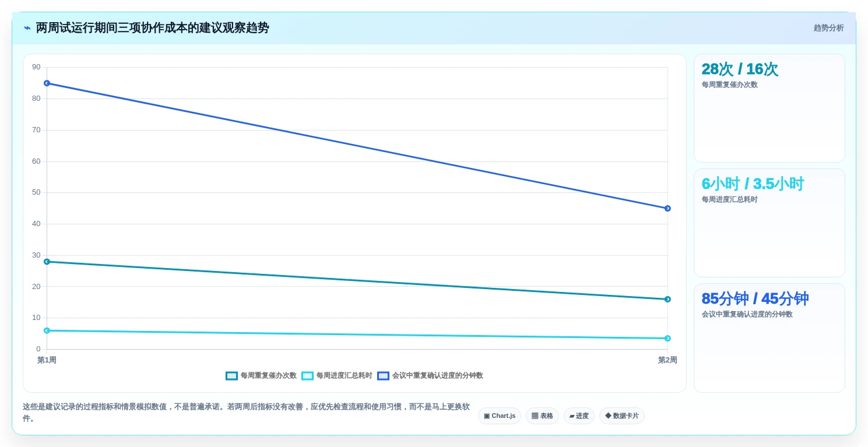Screen dimensions: 868x447
Task: Click the card label 会议中重复确认进度的分钟数 under 85分钟
Action: pos(747,314)
